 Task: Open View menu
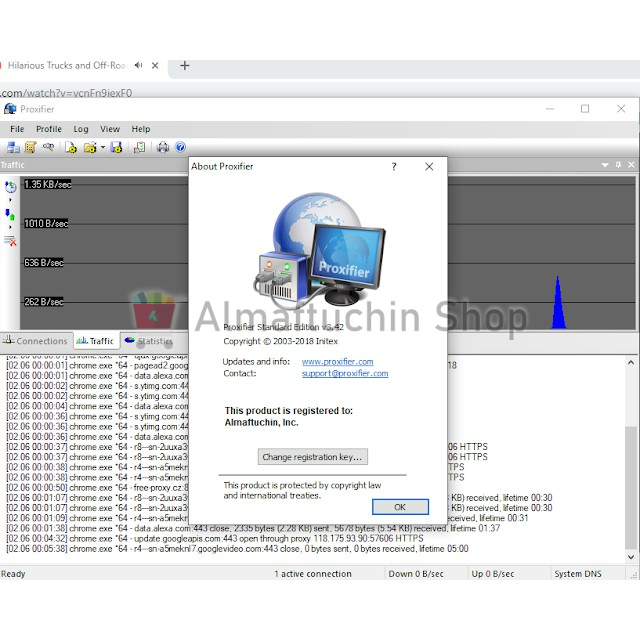pos(110,129)
